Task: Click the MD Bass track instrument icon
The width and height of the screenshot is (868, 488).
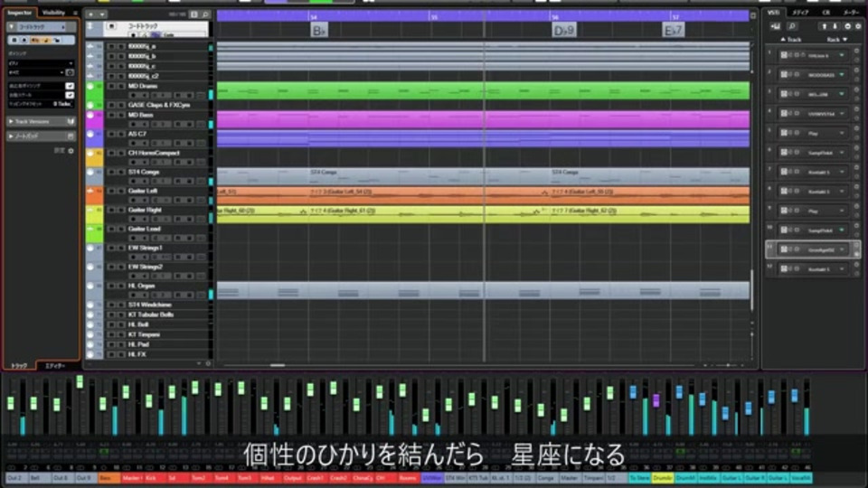Action: pyautogui.click(x=90, y=115)
